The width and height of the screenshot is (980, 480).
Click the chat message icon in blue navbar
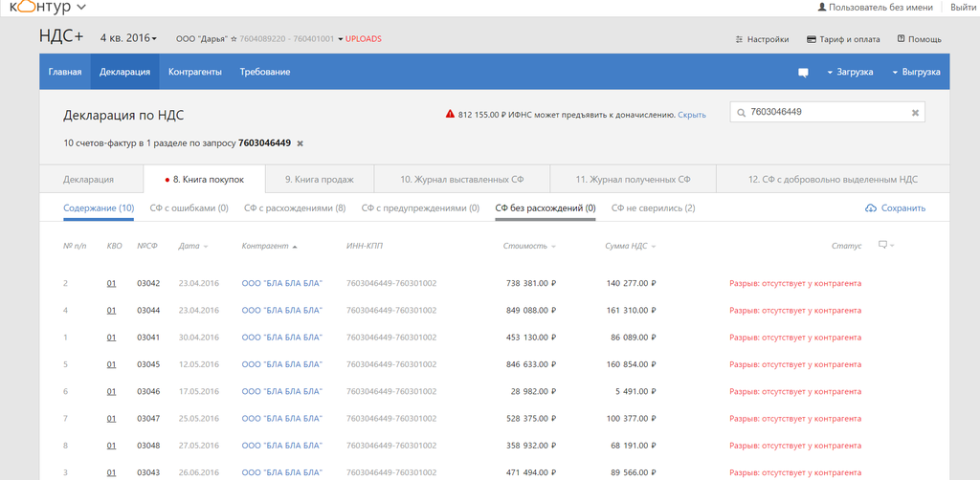pos(804,72)
